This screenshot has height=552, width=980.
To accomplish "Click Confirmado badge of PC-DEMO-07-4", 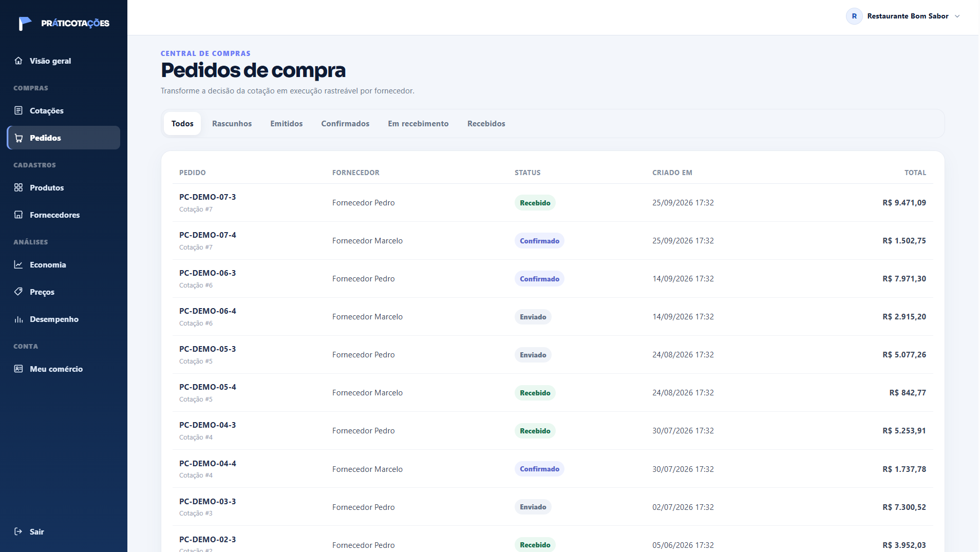I will pyautogui.click(x=539, y=241).
